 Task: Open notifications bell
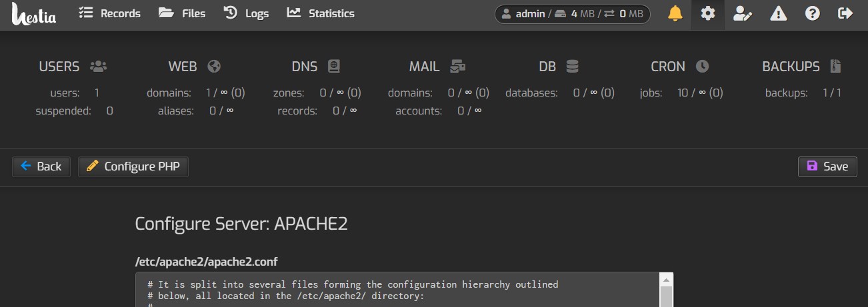tap(675, 13)
